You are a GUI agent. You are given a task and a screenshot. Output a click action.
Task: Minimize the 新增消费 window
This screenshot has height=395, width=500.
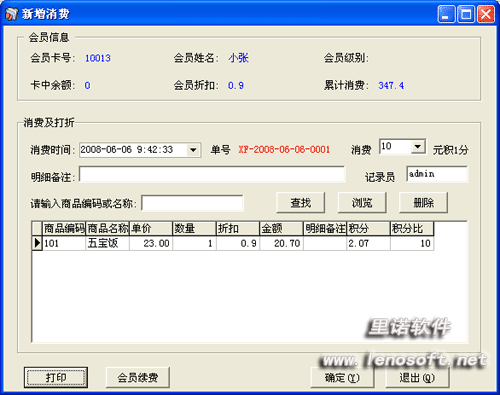(446, 14)
